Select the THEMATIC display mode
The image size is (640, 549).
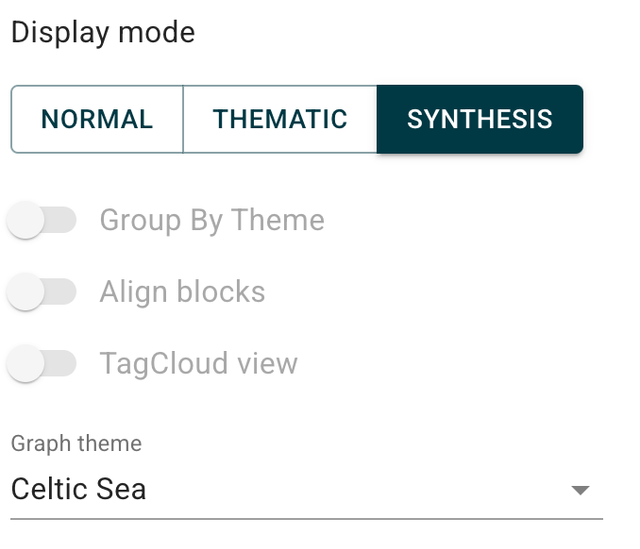[x=280, y=119]
